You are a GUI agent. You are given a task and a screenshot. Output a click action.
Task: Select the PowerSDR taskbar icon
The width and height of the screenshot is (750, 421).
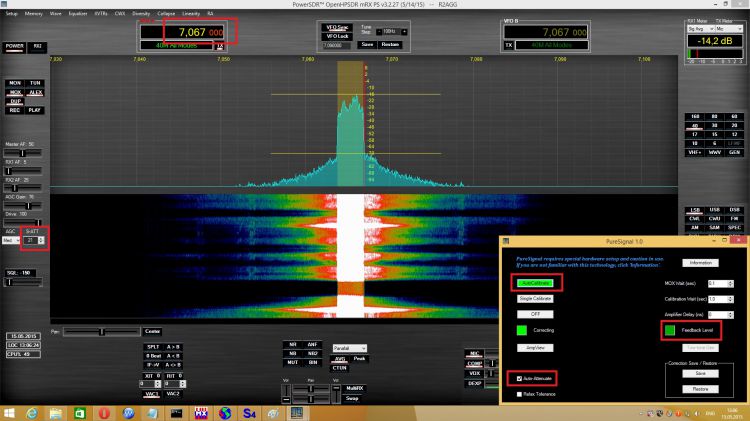[297, 413]
